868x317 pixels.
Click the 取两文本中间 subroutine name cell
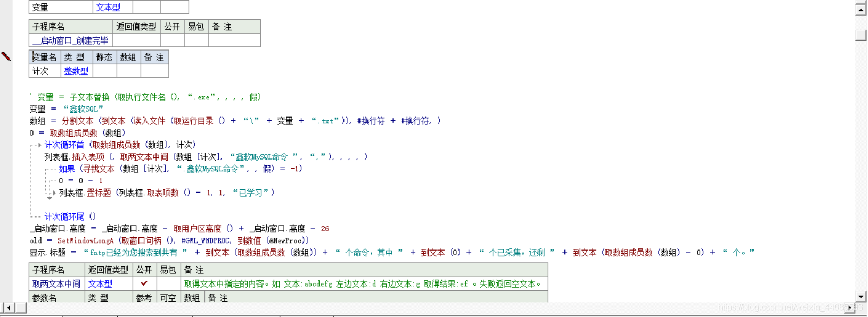coord(56,283)
